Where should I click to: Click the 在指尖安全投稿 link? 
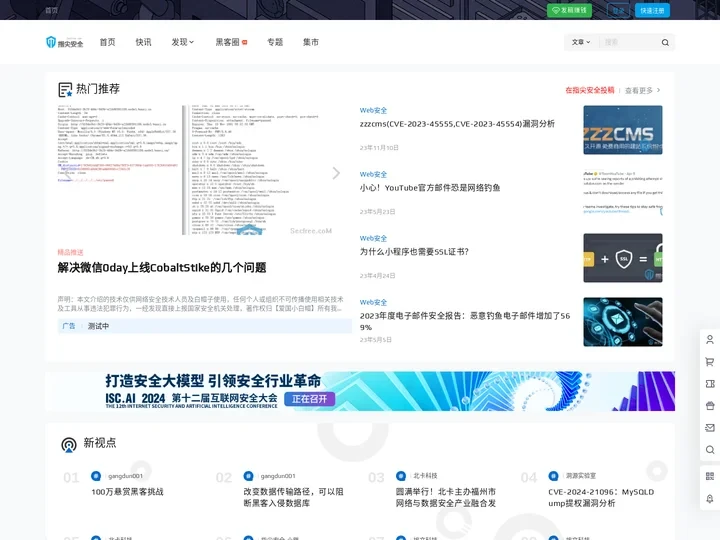(590, 90)
